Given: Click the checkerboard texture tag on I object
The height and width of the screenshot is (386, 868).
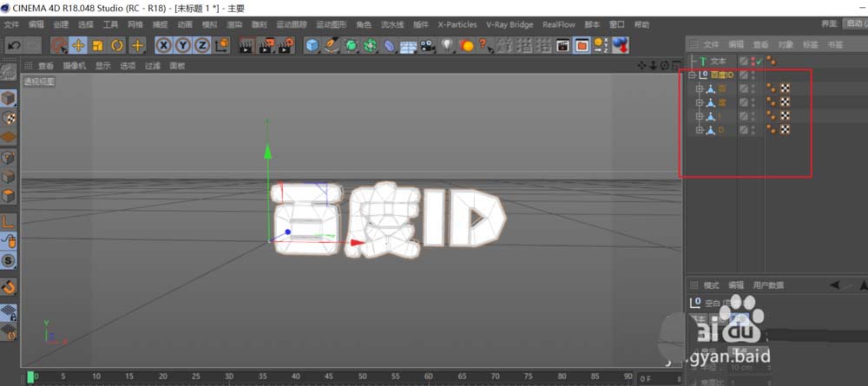Looking at the screenshot, I should coord(785,115).
